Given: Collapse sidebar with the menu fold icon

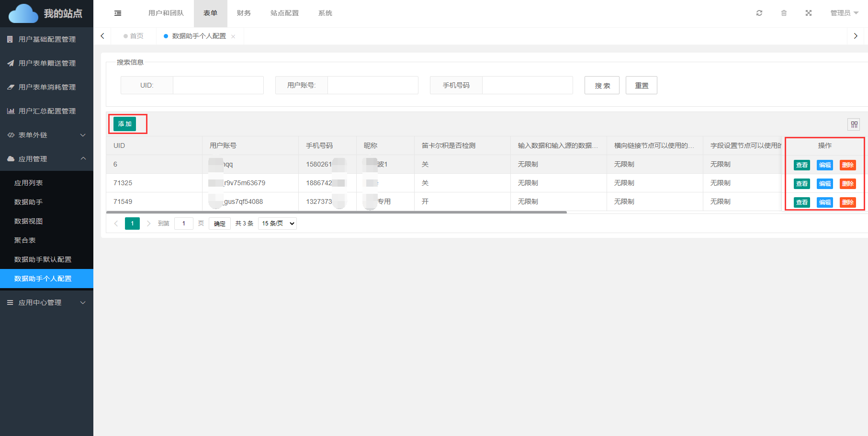Looking at the screenshot, I should coord(118,13).
